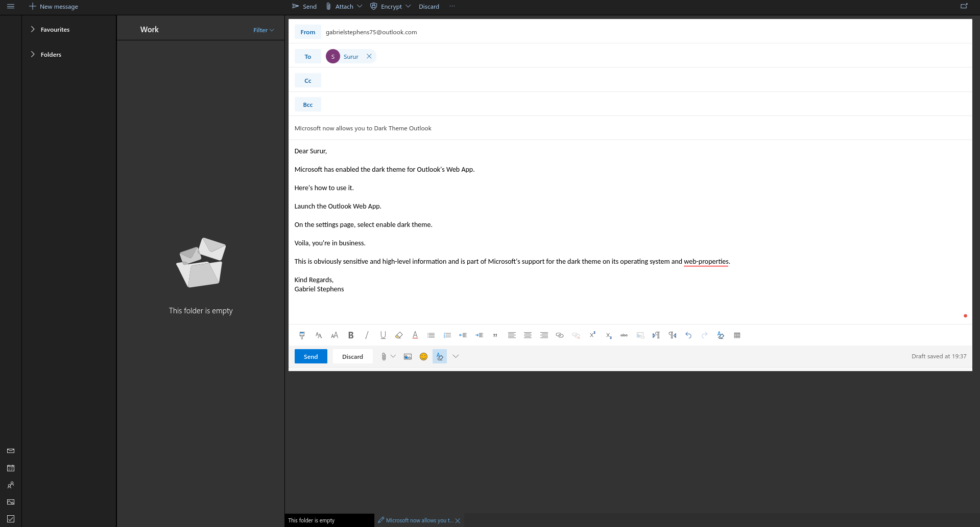980x527 pixels.
Task: Insert a hyperlink
Action: [560, 335]
